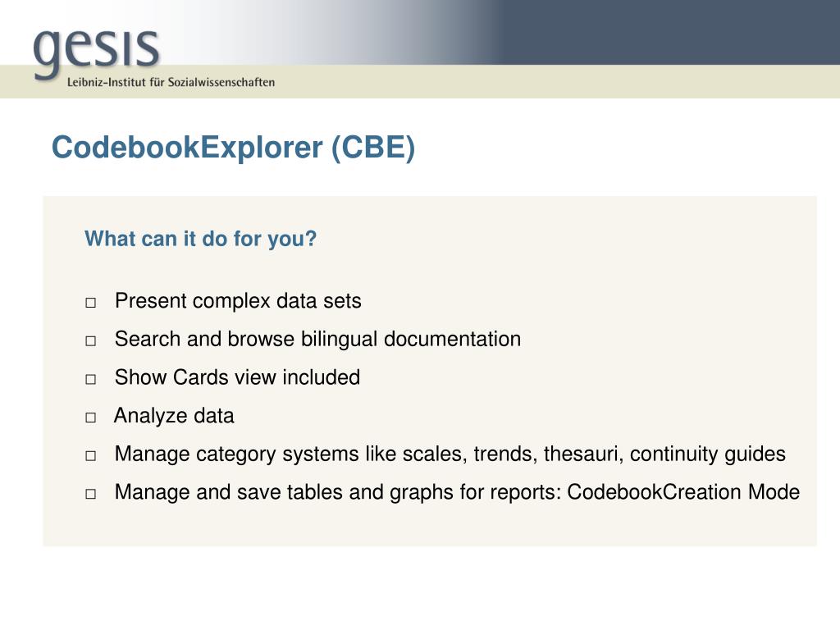Tick the box beside Manage category systems
The width and height of the screenshot is (840, 630).
click(91, 456)
